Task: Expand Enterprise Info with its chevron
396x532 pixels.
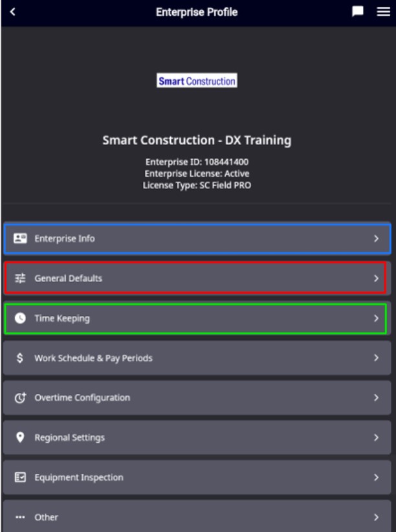Action: tap(376, 239)
